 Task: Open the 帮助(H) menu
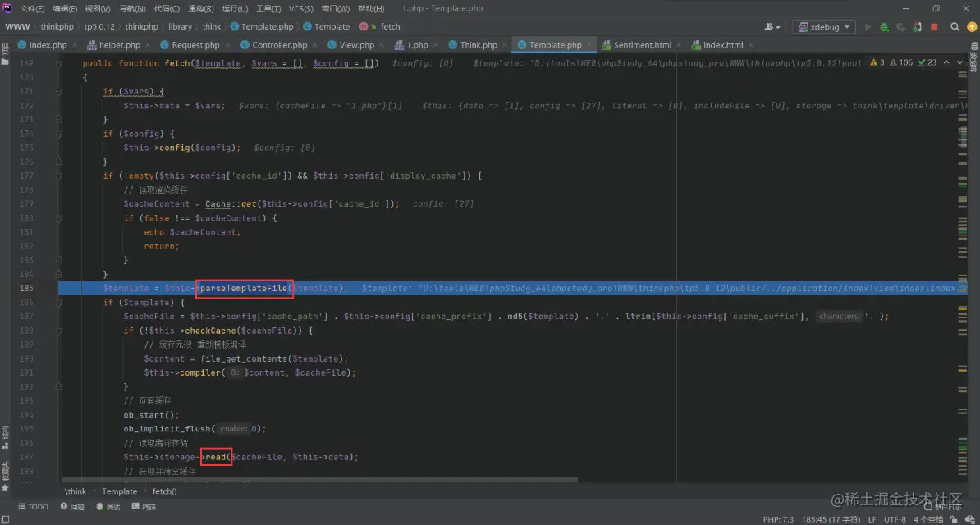[371, 9]
